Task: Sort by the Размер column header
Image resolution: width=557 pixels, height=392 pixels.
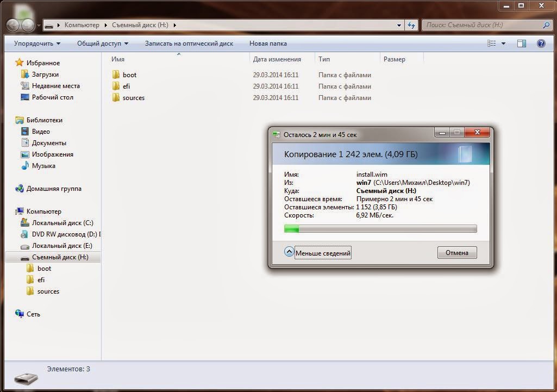Action: coord(402,59)
